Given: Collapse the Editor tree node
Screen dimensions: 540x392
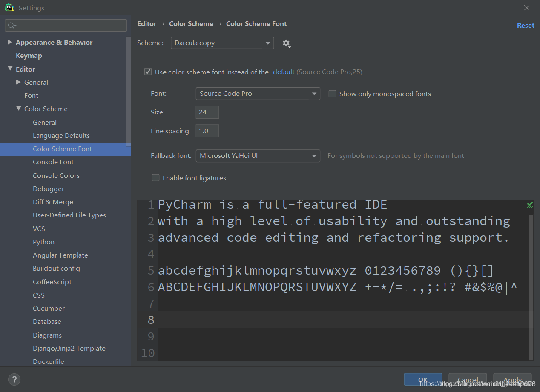Looking at the screenshot, I should point(10,69).
